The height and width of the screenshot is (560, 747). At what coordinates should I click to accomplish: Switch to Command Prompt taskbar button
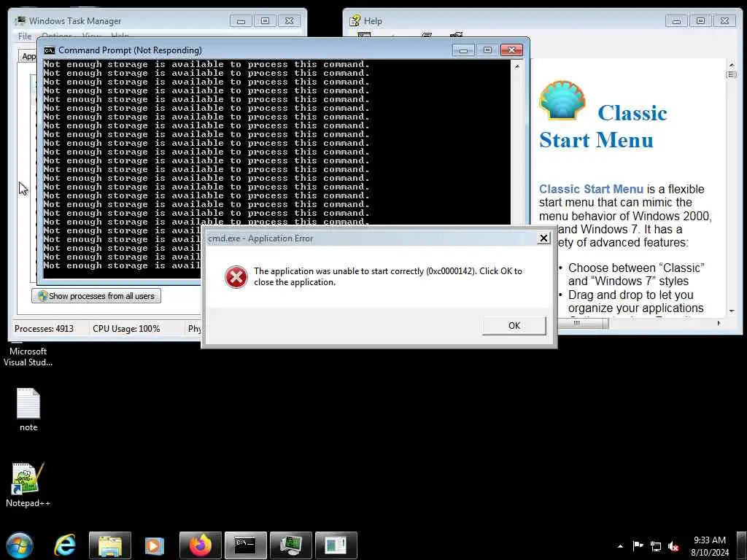[245, 545]
